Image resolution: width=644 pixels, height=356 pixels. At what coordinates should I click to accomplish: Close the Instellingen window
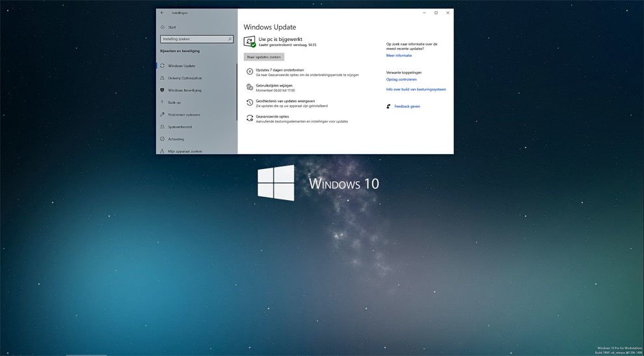coord(448,13)
